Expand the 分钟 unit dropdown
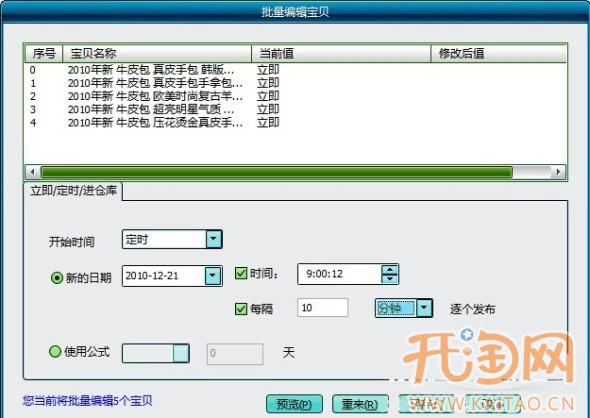The image size is (590, 418). [424, 308]
